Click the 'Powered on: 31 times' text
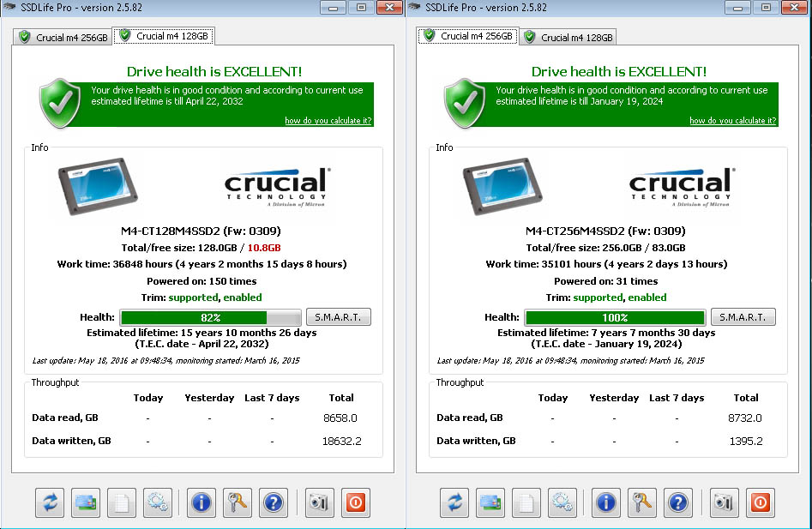The image size is (812, 529). tap(606, 281)
